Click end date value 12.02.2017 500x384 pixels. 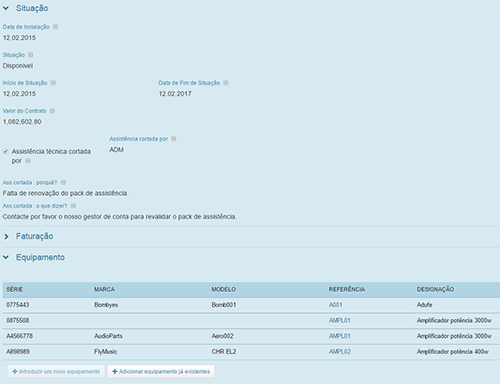(175, 94)
